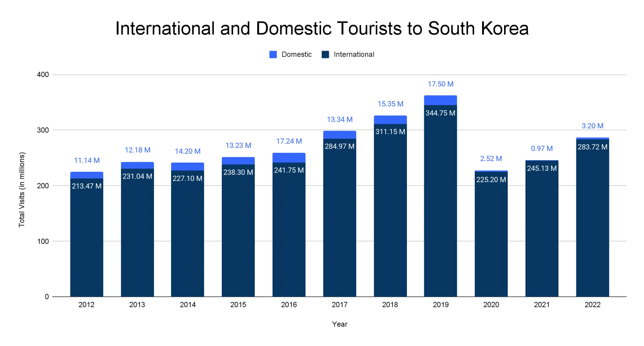The image size is (644, 346).
Task: Click the 227.10 M bar label
Action: pos(187,178)
